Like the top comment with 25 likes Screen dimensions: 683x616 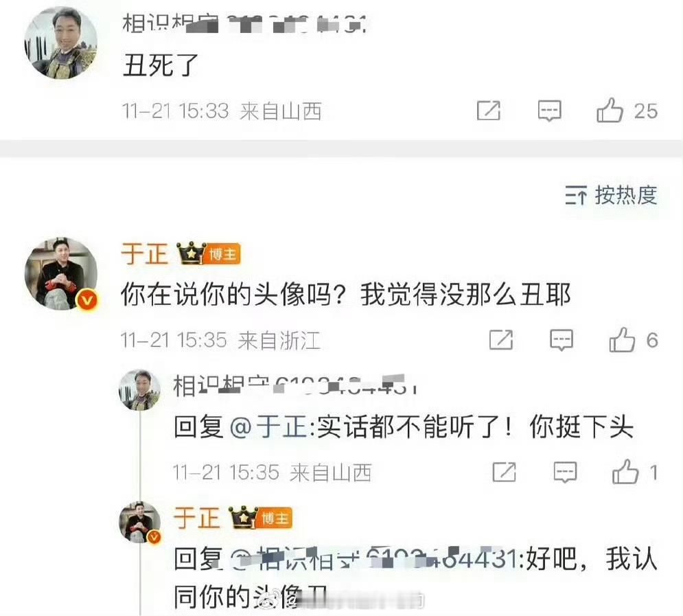(x=610, y=110)
